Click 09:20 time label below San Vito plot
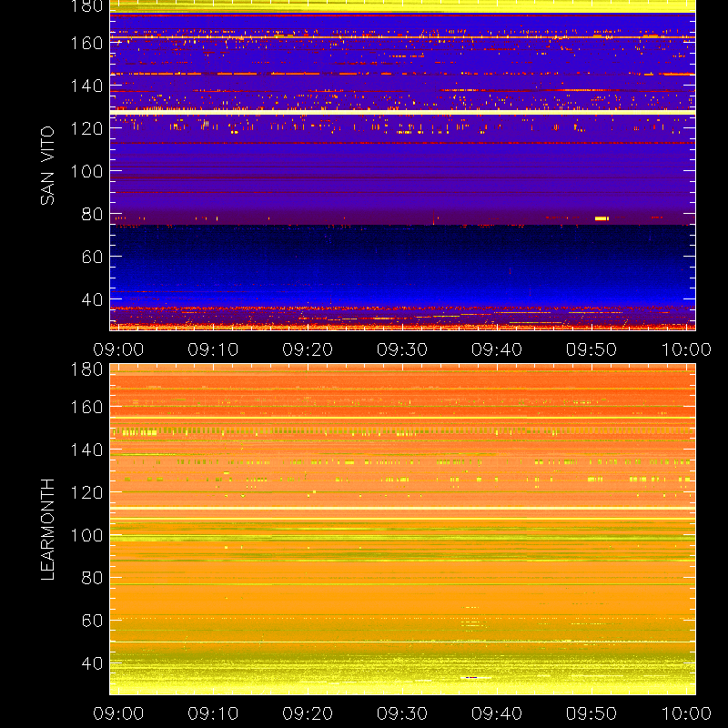Image resolution: width=728 pixels, height=728 pixels. coord(308,349)
